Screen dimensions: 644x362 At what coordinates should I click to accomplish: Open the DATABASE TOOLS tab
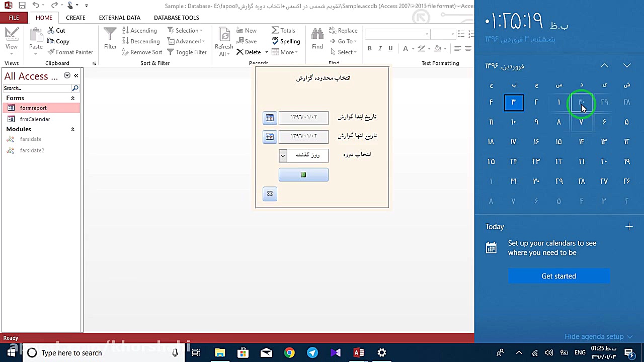click(x=176, y=18)
